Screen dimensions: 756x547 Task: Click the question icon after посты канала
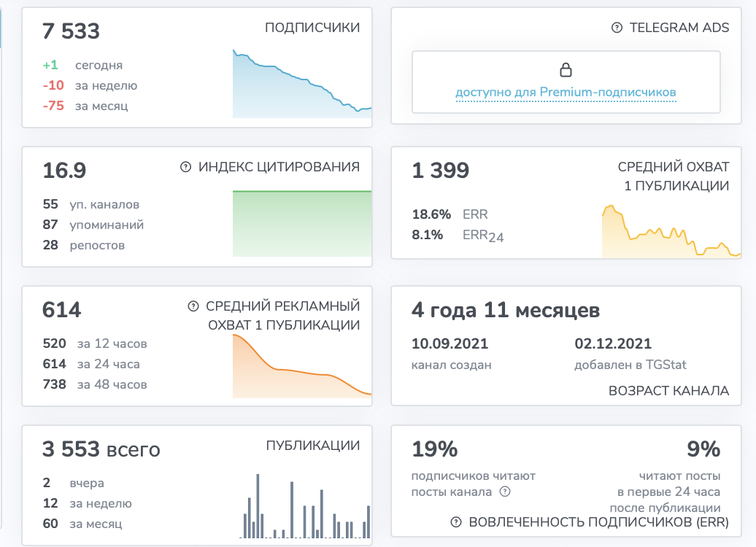click(505, 492)
